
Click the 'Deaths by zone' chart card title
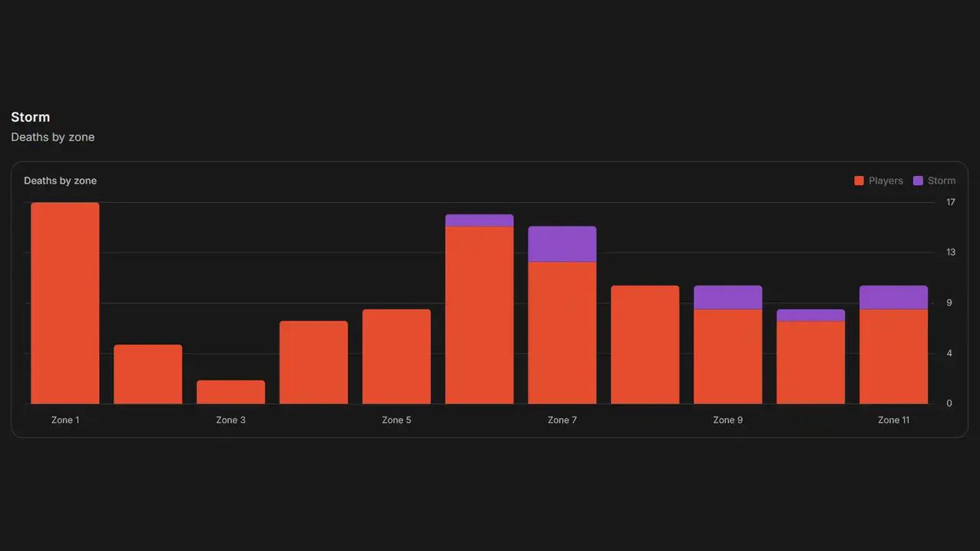point(60,181)
